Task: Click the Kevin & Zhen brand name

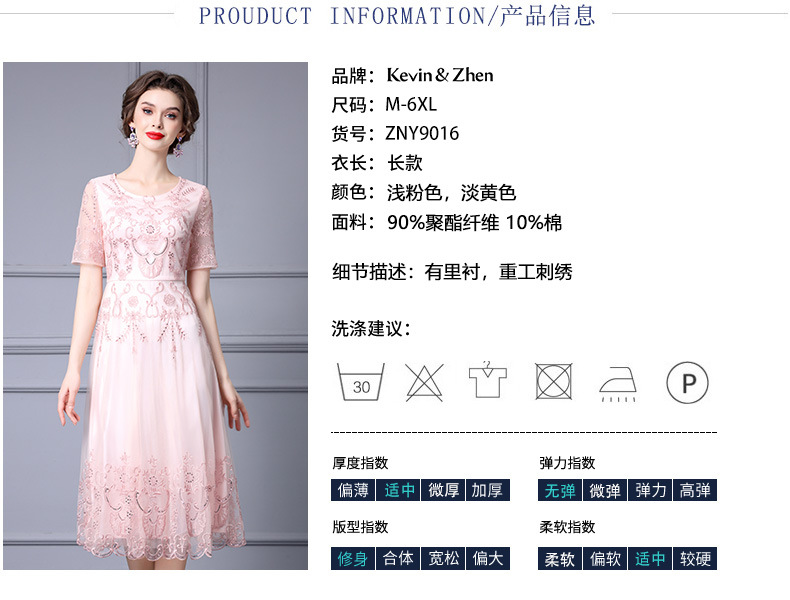Action: coord(440,75)
